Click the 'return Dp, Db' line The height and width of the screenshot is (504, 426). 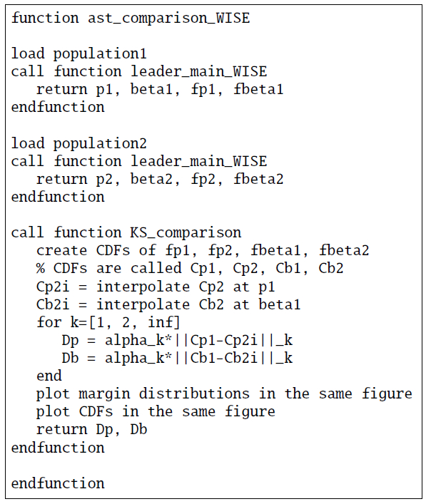(x=92, y=430)
